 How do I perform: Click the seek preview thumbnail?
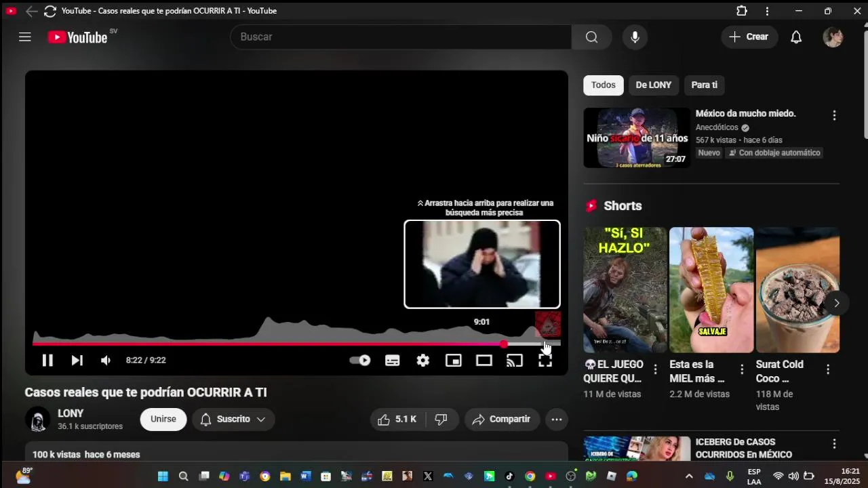coord(482,264)
